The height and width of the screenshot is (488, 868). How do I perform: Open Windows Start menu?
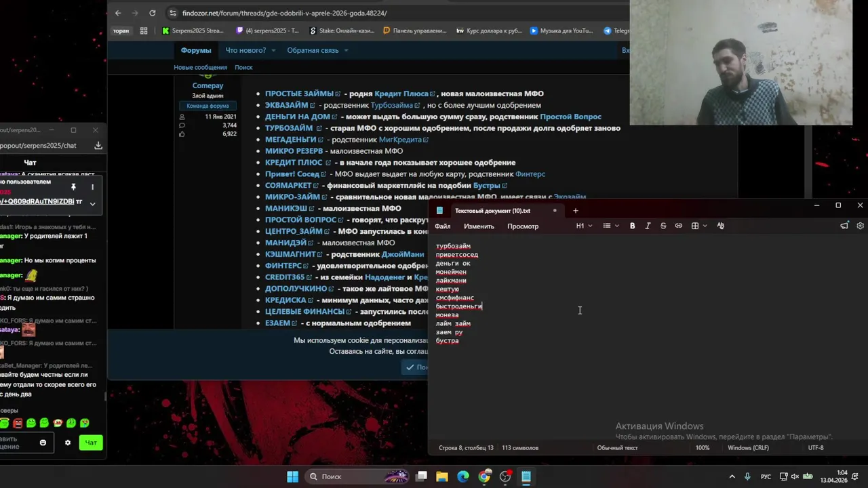point(292,476)
